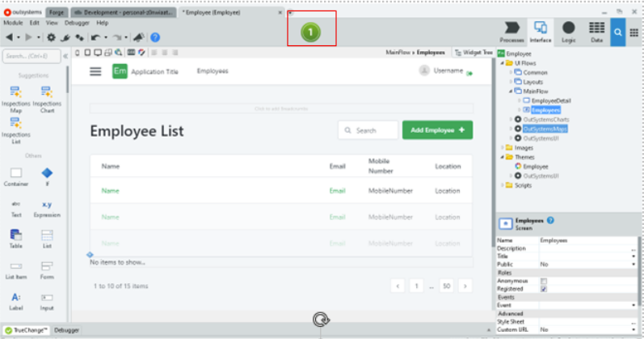The width and height of the screenshot is (644, 339).
Task: Select EmployeeDetail screen in tree
Action: click(x=551, y=101)
